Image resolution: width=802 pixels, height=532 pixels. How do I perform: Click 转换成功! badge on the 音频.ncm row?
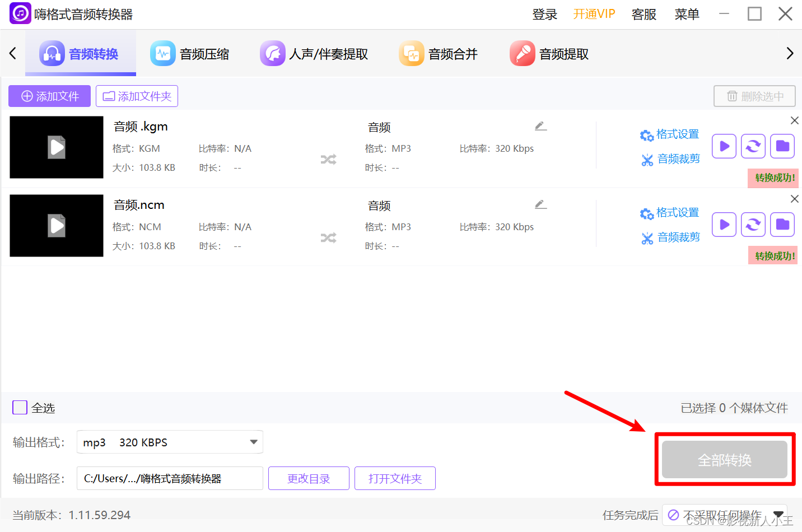click(773, 256)
